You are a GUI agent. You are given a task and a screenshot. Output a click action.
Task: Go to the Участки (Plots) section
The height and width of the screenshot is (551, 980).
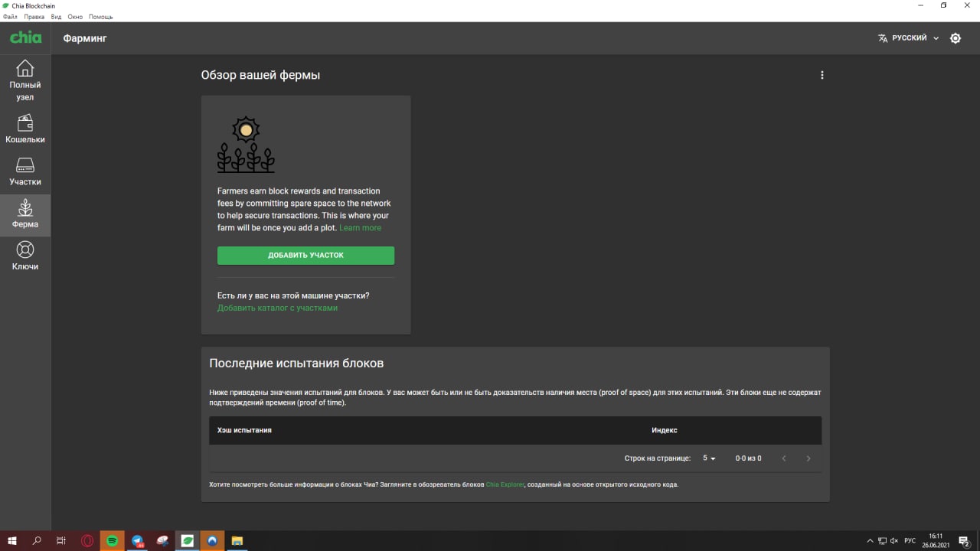click(x=25, y=172)
